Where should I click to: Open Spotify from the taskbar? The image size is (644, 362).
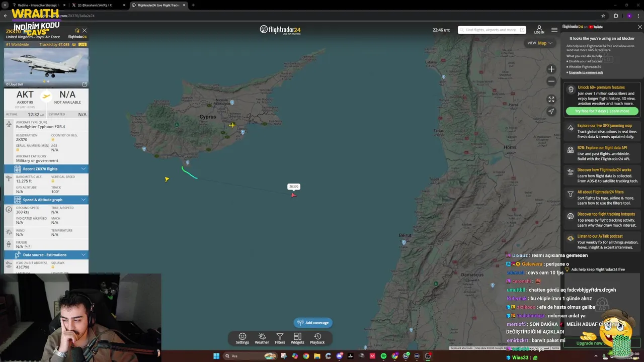pos(383,356)
